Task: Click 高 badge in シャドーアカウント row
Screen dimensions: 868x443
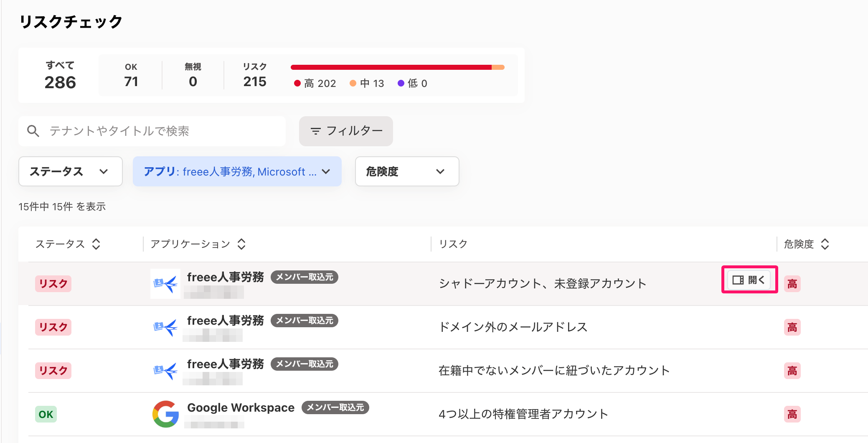Action: (x=792, y=284)
